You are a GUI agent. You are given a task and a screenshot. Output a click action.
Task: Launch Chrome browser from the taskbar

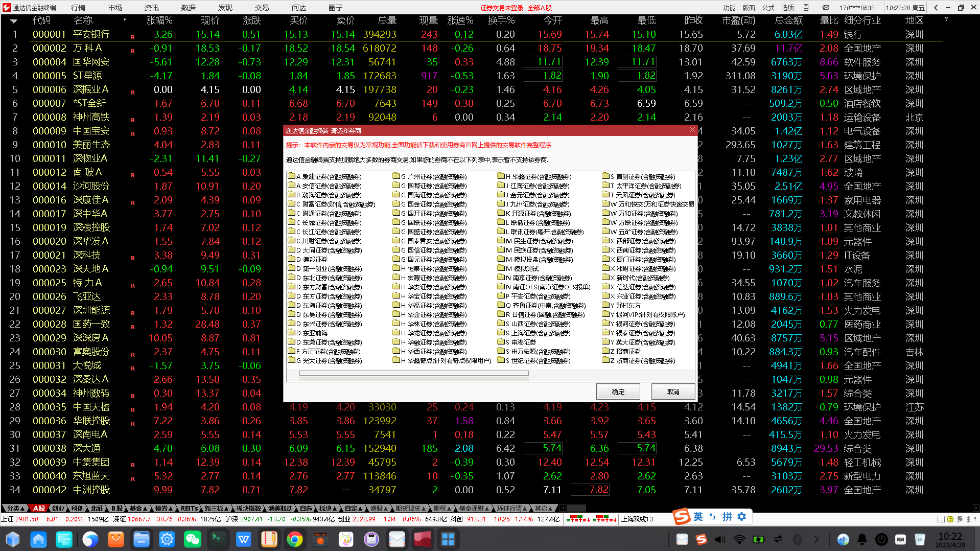click(295, 539)
